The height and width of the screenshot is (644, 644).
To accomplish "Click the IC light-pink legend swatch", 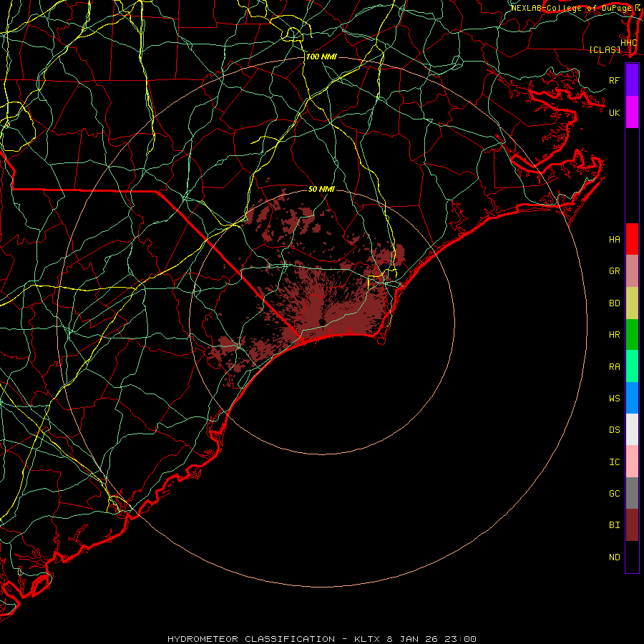I will tap(632, 462).
